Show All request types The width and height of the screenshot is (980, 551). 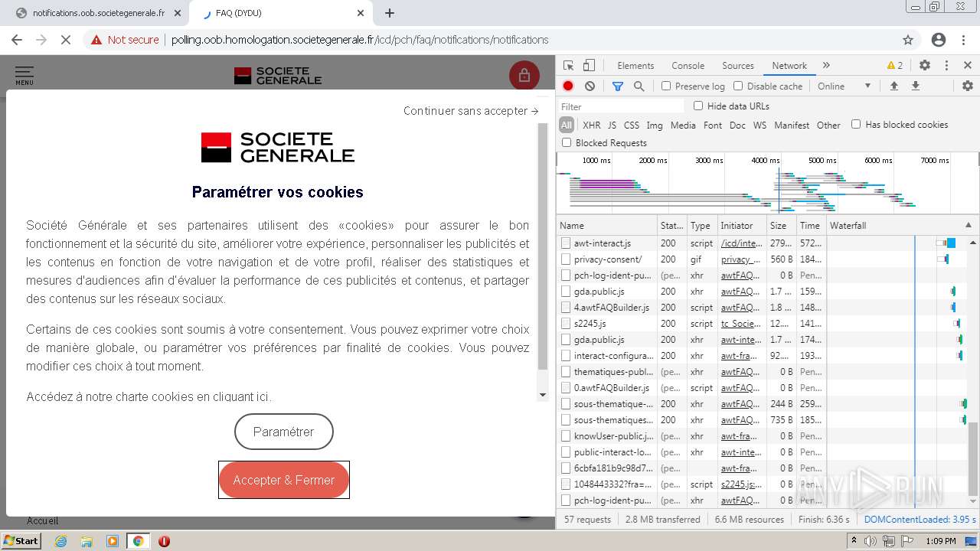click(567, 126)
